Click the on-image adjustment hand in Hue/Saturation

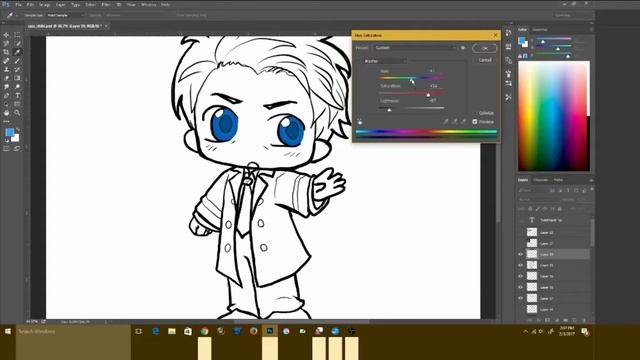[360, 122]
